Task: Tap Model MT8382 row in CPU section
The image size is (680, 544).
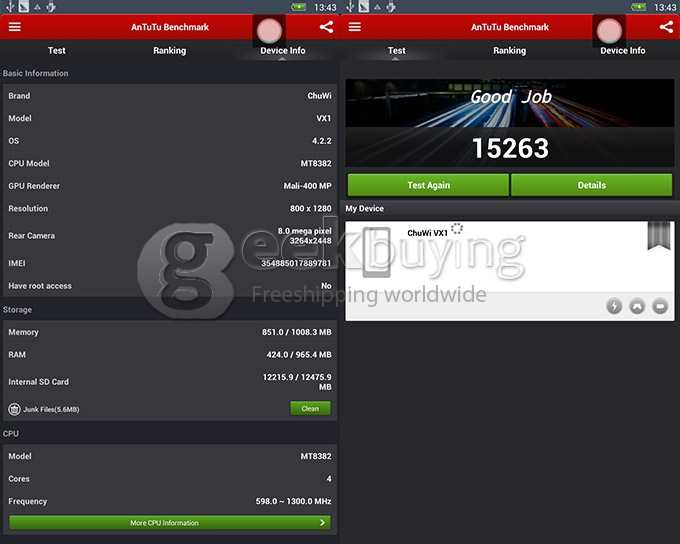Action: point(170,456)
